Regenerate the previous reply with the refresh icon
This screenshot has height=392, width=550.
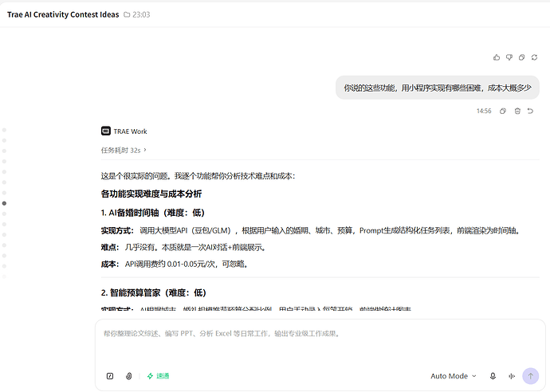534,57
